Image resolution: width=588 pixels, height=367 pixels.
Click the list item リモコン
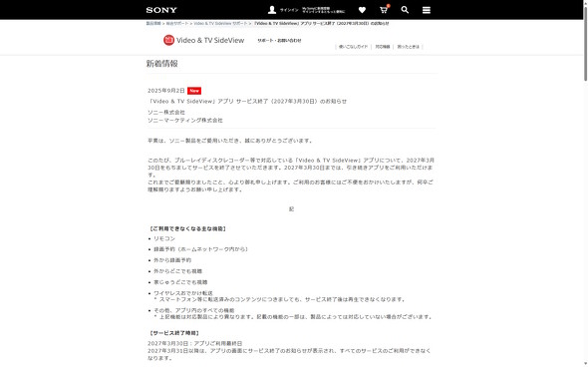click(x=164, y=238)
